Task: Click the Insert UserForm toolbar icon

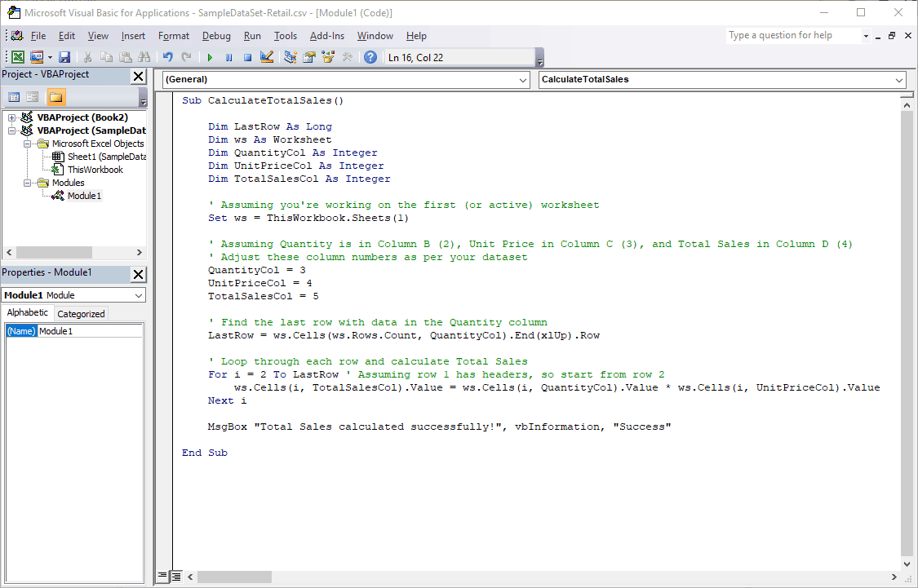Action: tap(36, 57)
